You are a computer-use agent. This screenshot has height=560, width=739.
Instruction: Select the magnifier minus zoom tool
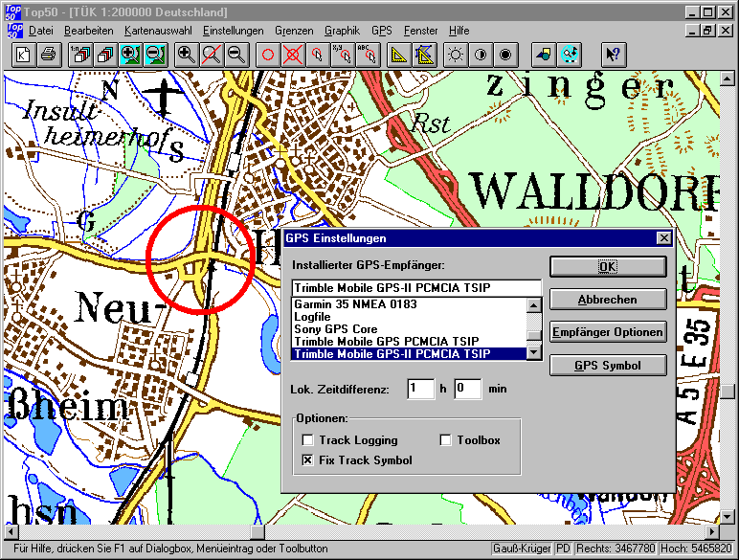pyautogui.click(x=236, y=56)
